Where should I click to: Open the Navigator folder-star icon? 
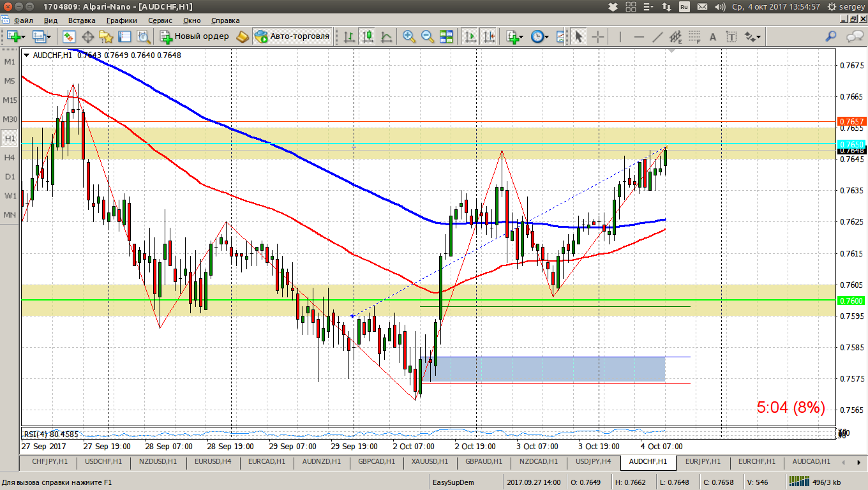[x=107, y=36]
